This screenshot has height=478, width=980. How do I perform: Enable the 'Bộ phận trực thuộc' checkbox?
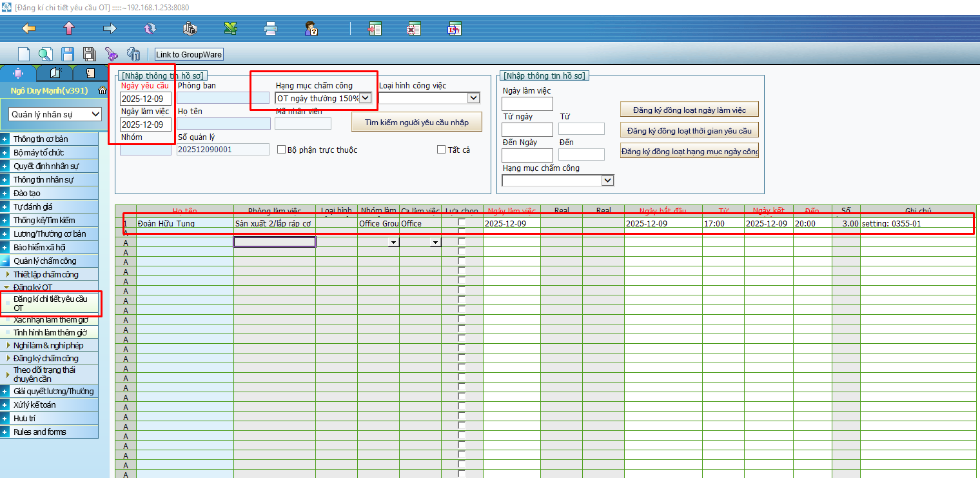tap(281, 150)
